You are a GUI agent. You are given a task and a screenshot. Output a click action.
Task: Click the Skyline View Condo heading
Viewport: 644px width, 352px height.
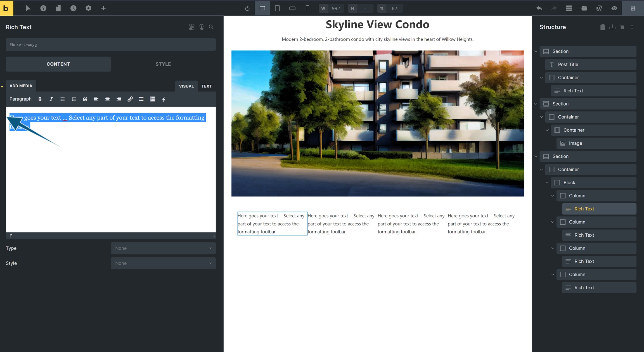(377, 25)
